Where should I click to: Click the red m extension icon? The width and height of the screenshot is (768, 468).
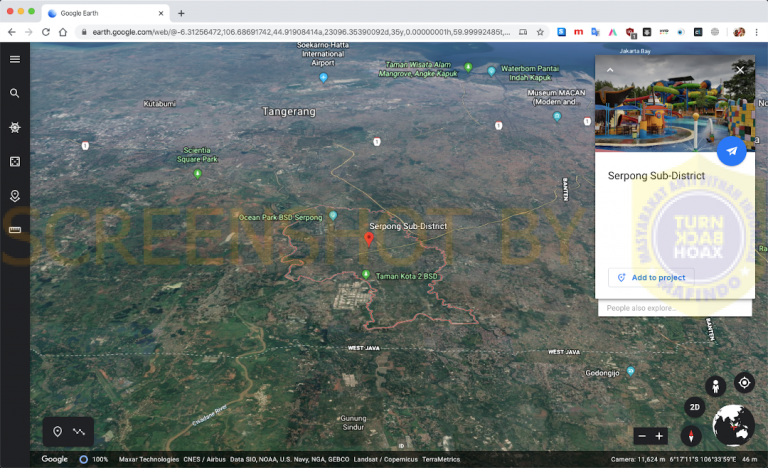tap(578, 32)
